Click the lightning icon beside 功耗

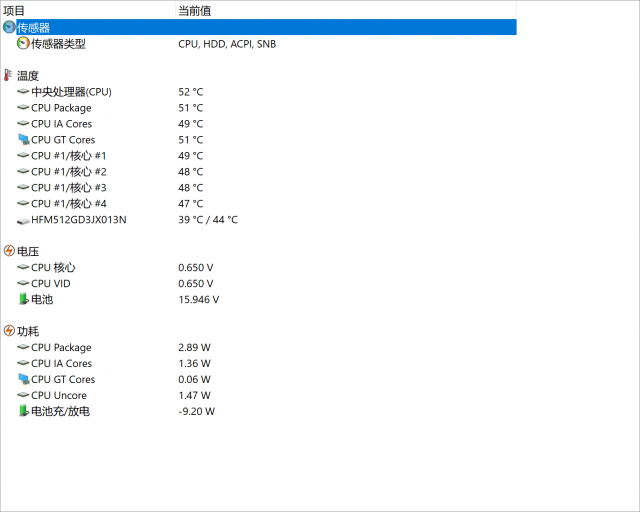click(x=9, y=331)
